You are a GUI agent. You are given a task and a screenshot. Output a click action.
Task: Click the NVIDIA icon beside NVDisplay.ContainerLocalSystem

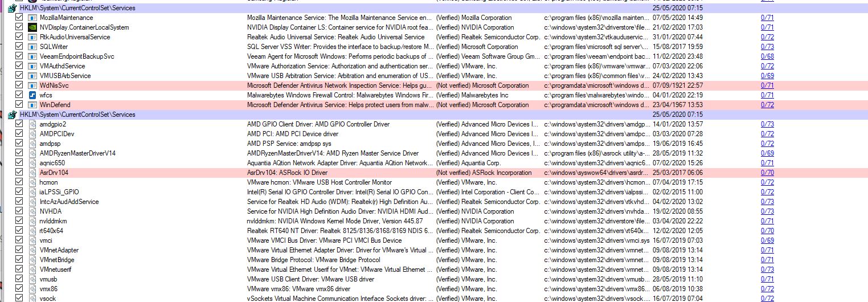33,27
